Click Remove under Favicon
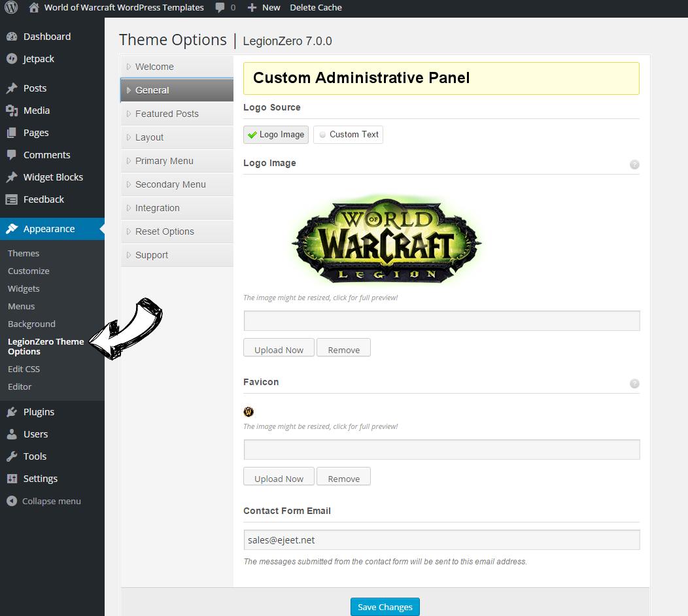688x616 pixels. pyautogui.click(x=343, y=476)
